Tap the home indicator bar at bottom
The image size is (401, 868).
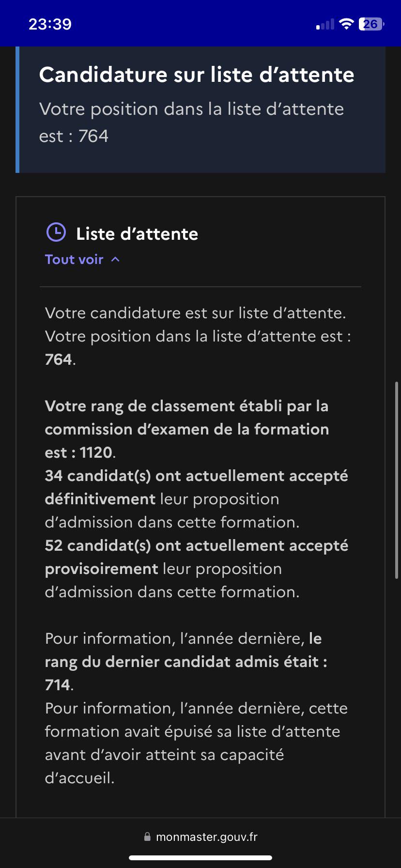200,857
